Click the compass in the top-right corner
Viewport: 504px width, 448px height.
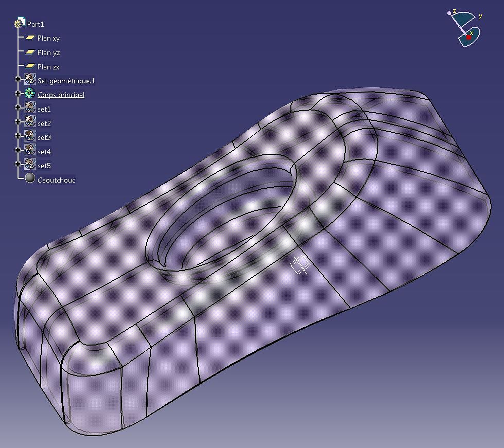pyautogui.click(x=465, y=29)
